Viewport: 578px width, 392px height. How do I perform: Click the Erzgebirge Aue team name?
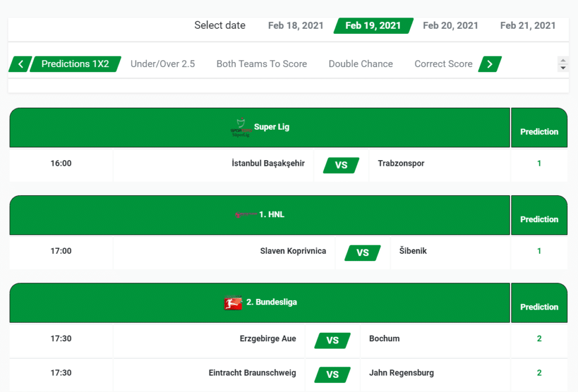[268, 338]
